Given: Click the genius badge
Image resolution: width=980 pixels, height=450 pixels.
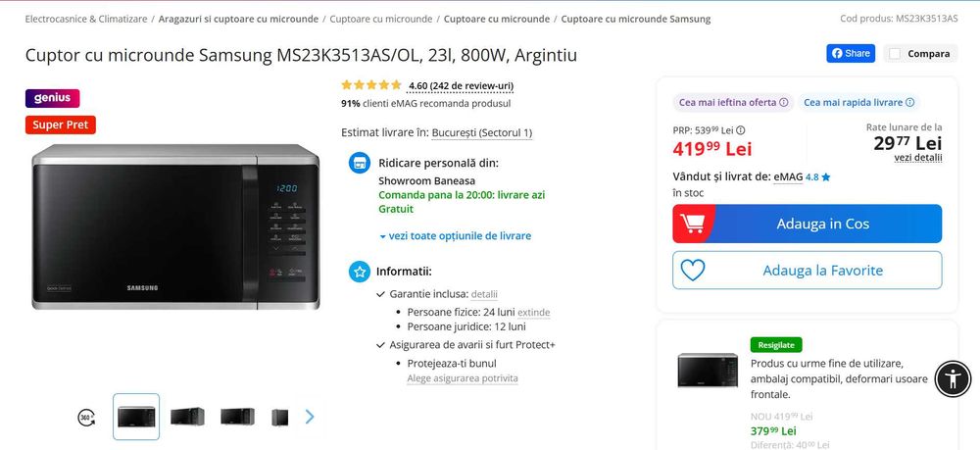Looking at the screenshot, I should [53, 98].
